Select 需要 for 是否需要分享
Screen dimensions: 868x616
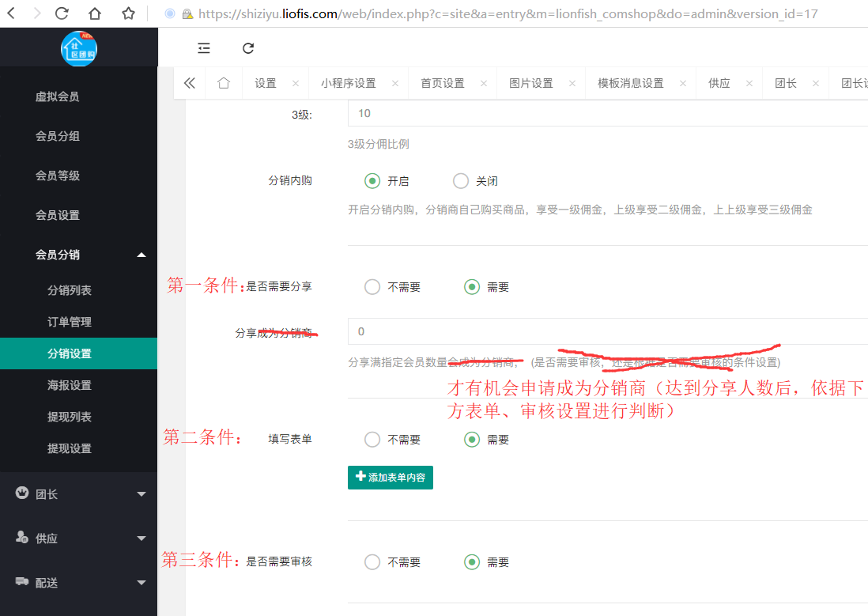472,287
